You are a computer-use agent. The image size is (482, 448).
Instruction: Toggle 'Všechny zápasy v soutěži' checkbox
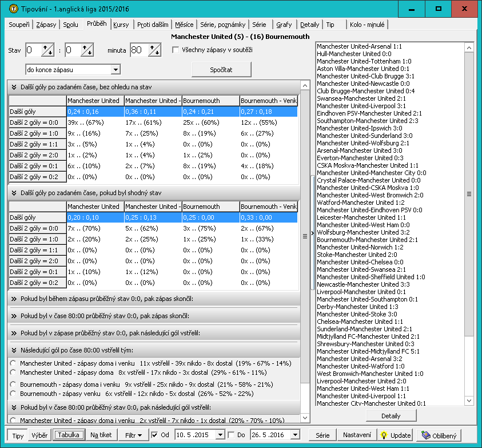coord(176,50)
